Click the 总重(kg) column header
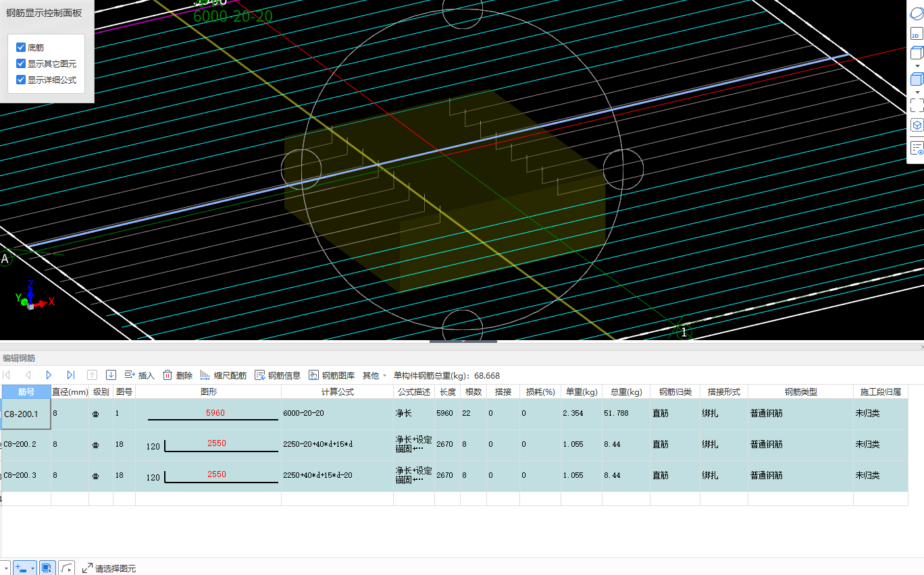 click(x=626, y=391)
